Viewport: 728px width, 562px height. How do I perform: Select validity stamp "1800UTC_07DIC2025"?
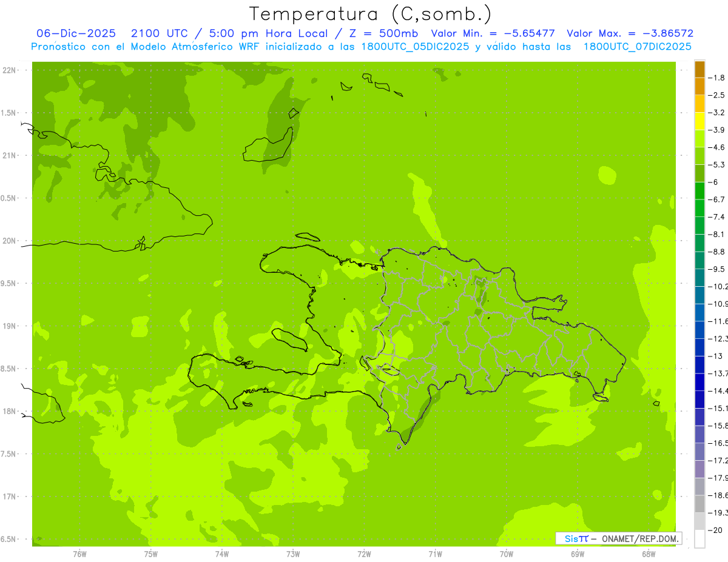(x=638, y=47)
